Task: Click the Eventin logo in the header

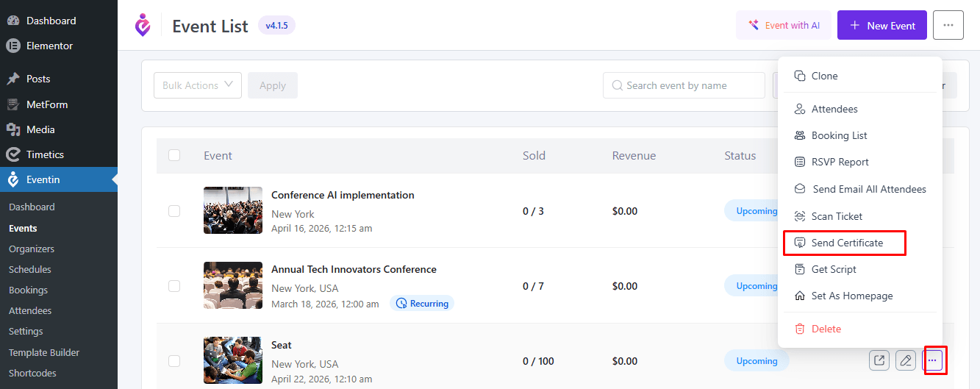Action: pyautogui.click(x=143, y=25)
